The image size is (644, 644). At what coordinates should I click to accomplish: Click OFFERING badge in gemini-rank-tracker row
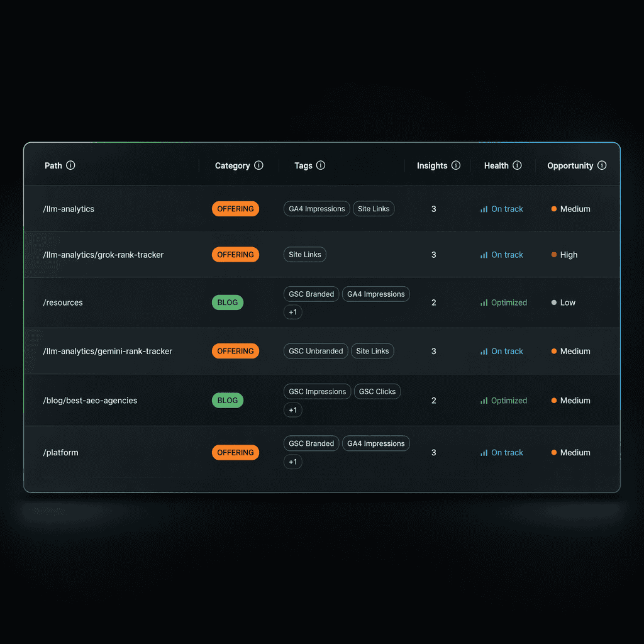point(235,351)
